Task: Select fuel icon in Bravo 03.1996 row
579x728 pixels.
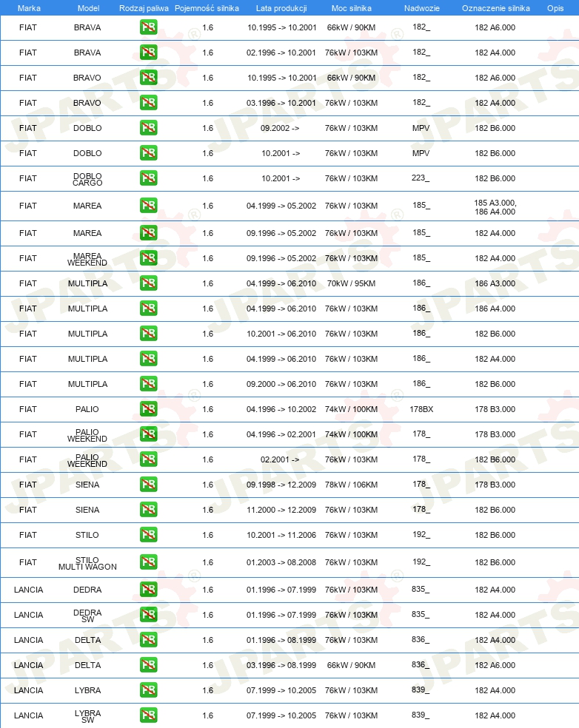Action: 148,103
